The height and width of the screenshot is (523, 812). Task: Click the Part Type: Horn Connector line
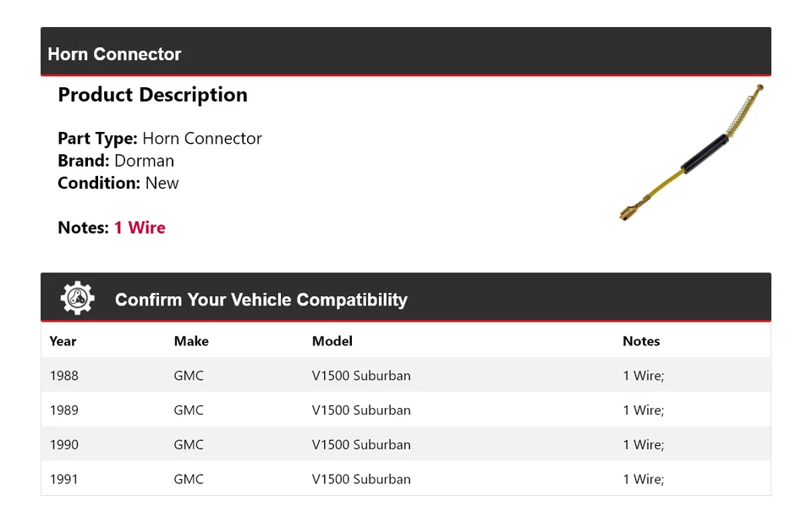click(x=160, y=139)
